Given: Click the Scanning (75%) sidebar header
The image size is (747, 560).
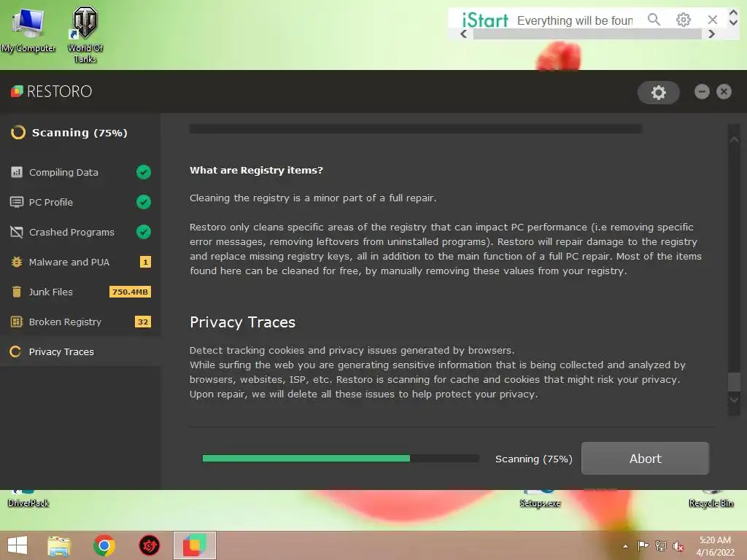Looking at the screenshot, I should point(80,133).
